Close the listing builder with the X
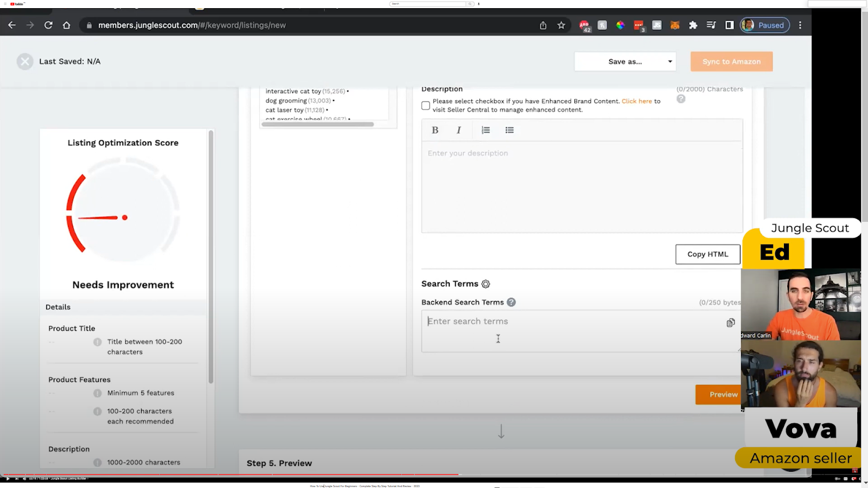868x488 pixels. 24,61
